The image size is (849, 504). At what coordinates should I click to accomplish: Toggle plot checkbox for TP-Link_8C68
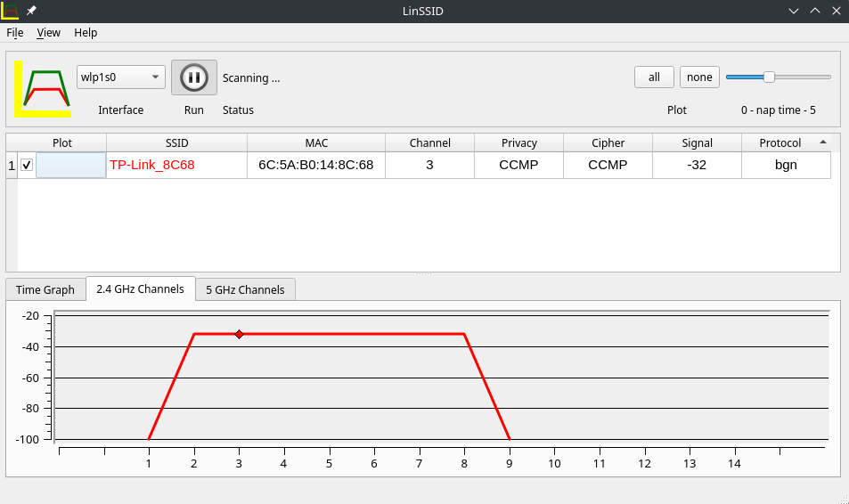point(27,165)
